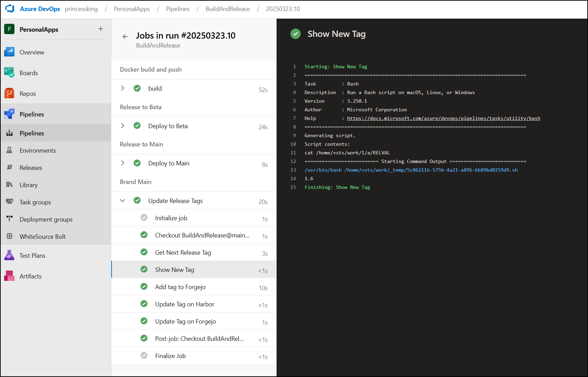Click the green check icon in Show New Tag header
The height and width of the screenshot is (377, 588).
[296, 34]
